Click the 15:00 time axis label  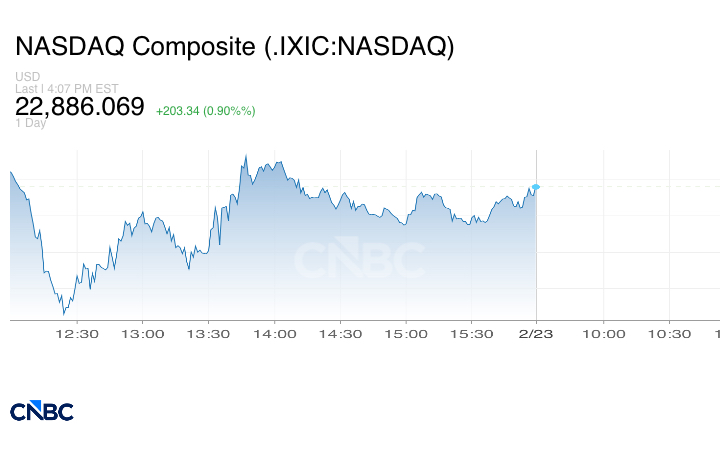pyautogui.click(x=406, y=334)
